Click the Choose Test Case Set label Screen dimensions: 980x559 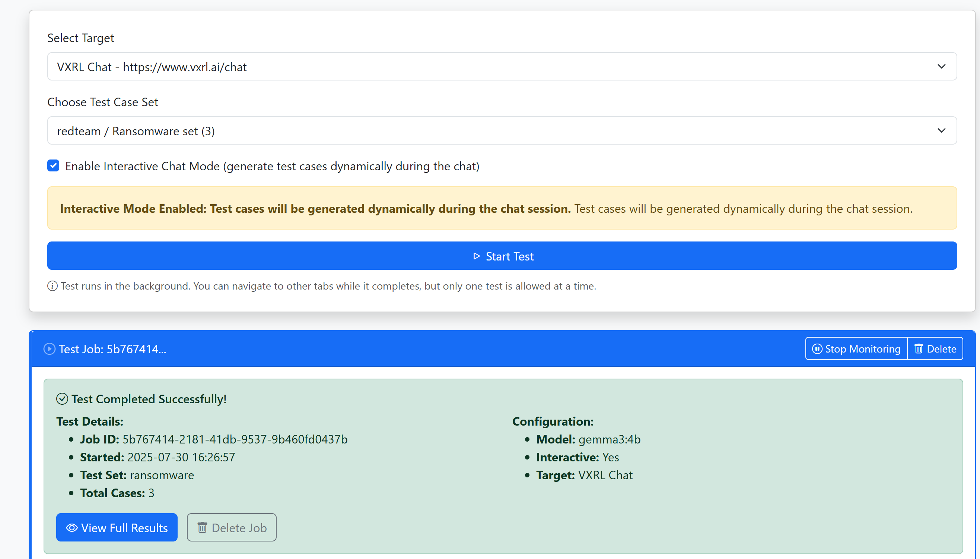pyautogui.click(x=102, y=102)
